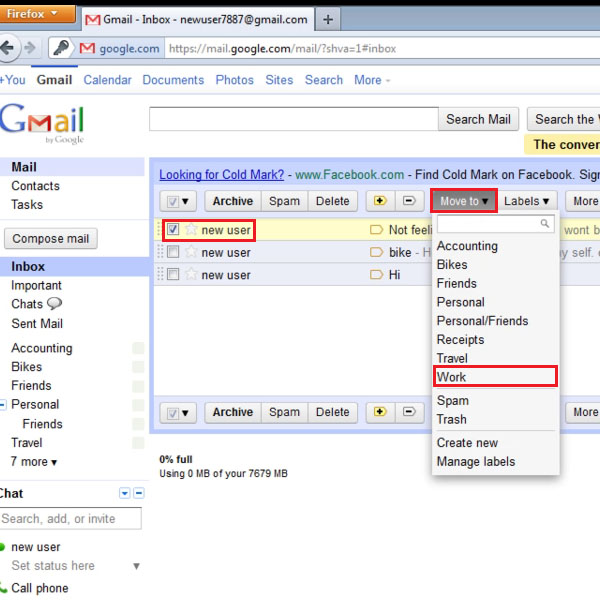The height and width of the screenshot is (600, 600).
Task: Choose Trash in Move to menu
Action: tap(495, 419)
